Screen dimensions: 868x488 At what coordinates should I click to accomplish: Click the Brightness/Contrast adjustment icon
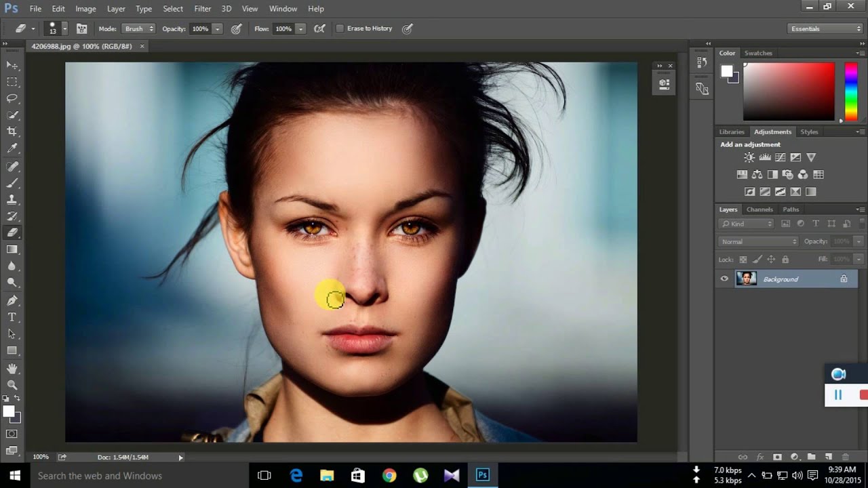(x=749, y=157)
